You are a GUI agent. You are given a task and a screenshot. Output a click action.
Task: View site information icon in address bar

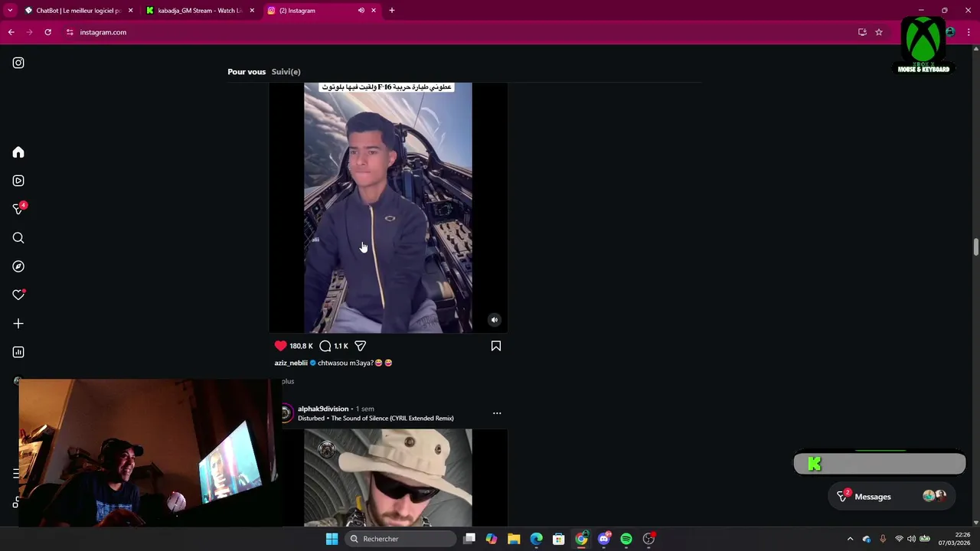[x=70, y=32]
